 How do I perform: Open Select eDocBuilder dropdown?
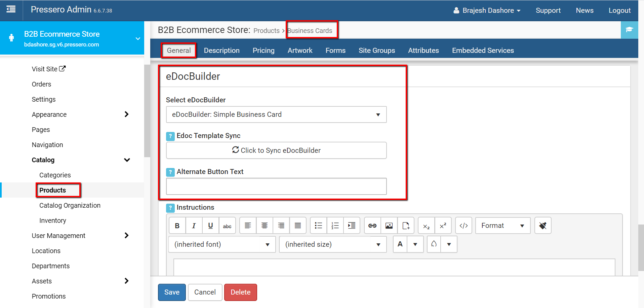pyautogui.click(x=276, y=114)
